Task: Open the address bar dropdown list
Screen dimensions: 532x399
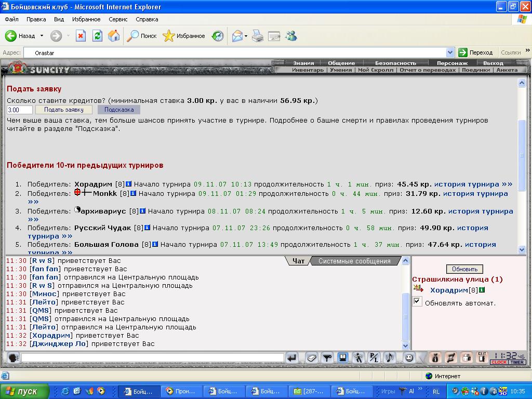Action: point(450,52)
